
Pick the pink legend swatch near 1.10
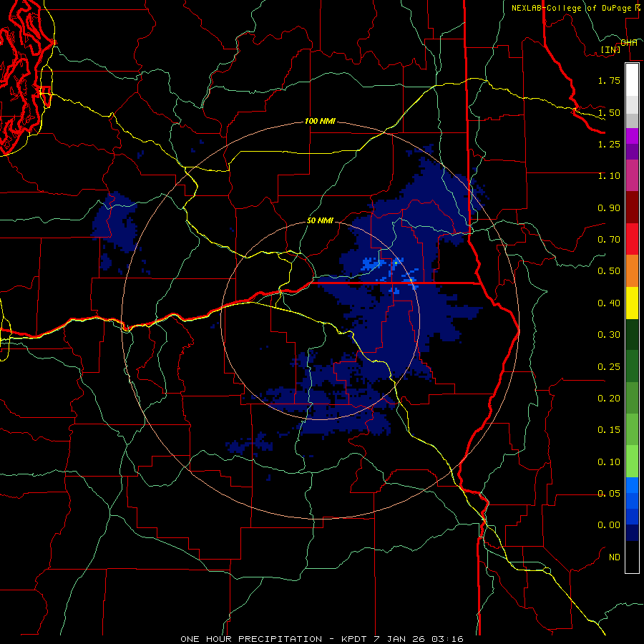point(632,175)
